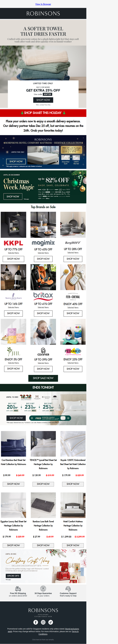Click Shop Now under Magimix
This screenshot has width=118, height=644.
43,259
